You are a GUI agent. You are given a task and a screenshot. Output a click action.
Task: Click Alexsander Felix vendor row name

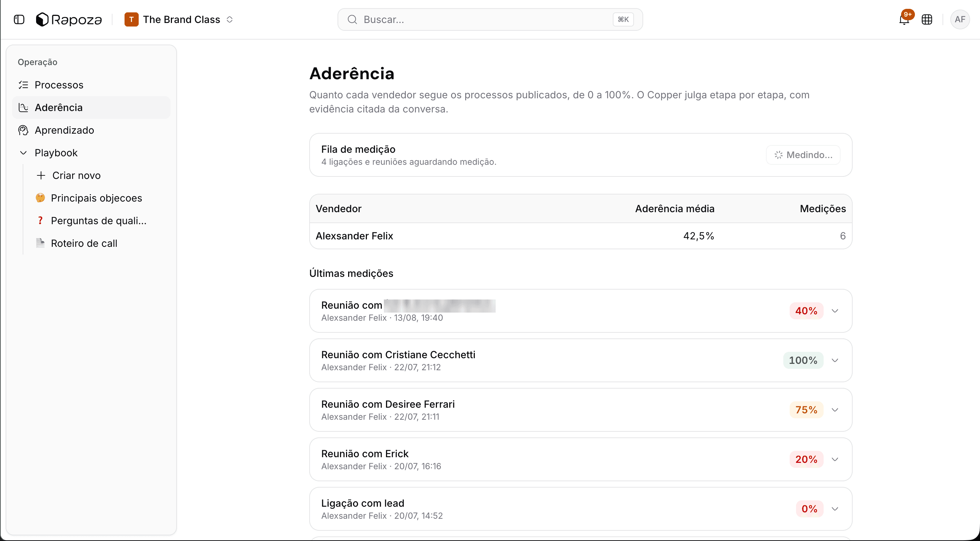pyautogui.click(x=354, y=236)
